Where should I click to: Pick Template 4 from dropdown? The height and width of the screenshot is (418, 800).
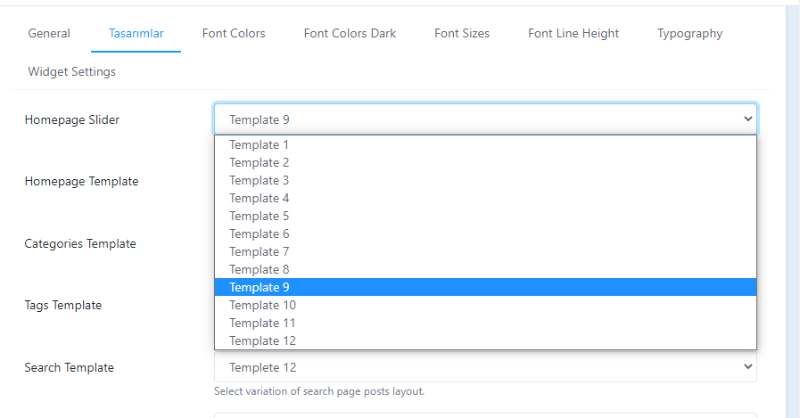485,199
